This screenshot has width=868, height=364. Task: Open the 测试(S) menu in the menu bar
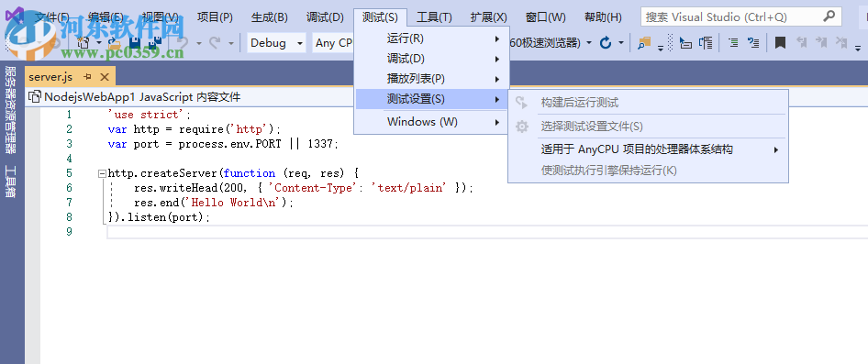[380, 17]
